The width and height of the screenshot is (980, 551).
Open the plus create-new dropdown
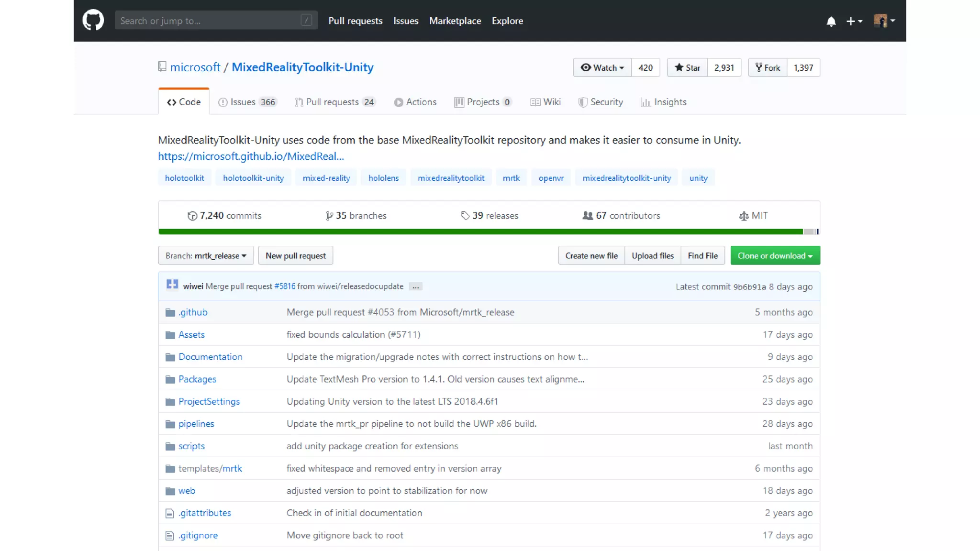tap(854, 21)
